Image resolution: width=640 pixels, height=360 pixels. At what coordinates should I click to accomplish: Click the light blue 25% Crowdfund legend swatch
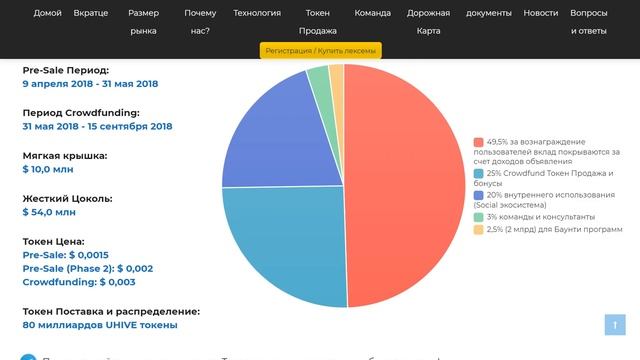(x=478, y=173)
